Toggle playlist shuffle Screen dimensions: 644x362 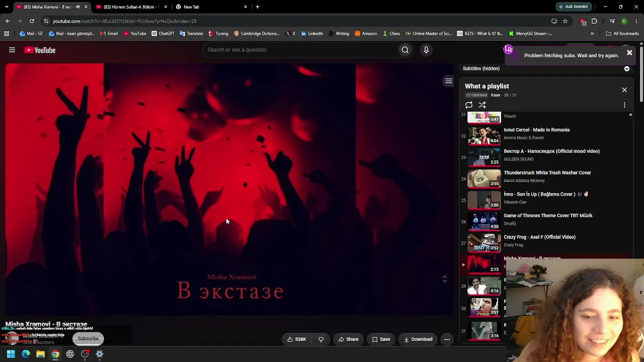[x=482, y=105]
